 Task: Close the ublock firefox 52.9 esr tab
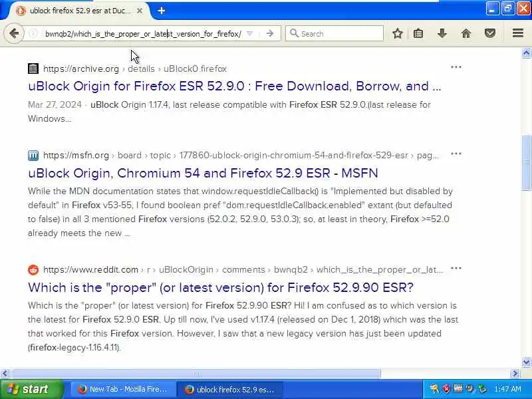(x=140, y=11)
